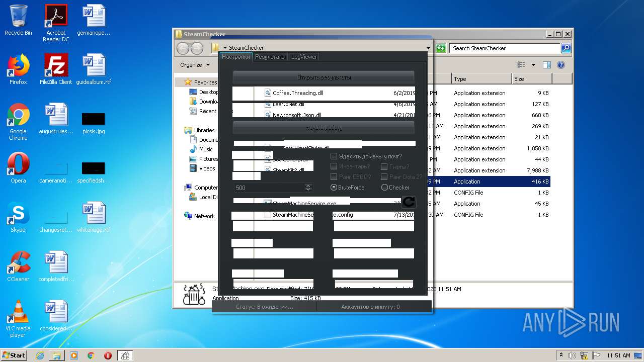
Task: Toggle the Explorer preview pane icon
Action: [547, 65]
